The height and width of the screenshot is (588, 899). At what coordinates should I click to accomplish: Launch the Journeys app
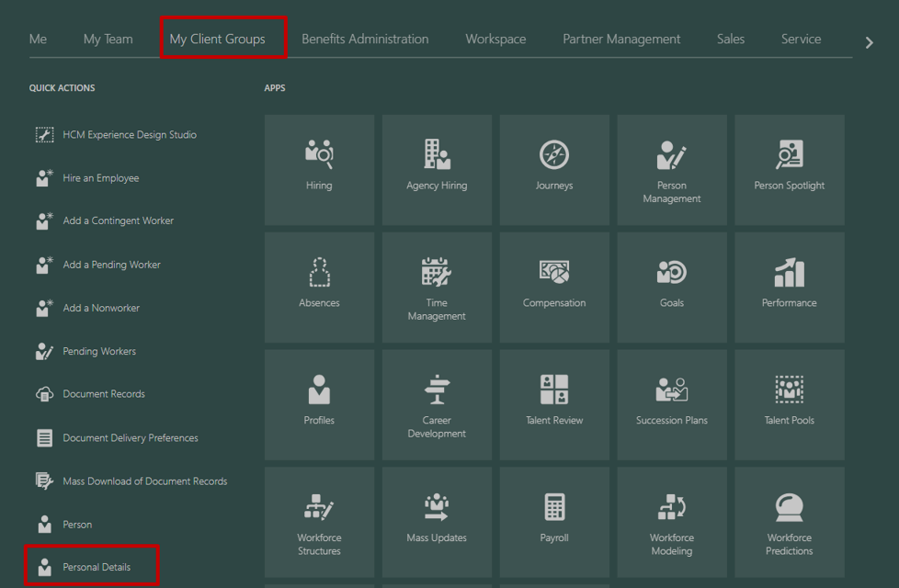(x=553, y=169)
